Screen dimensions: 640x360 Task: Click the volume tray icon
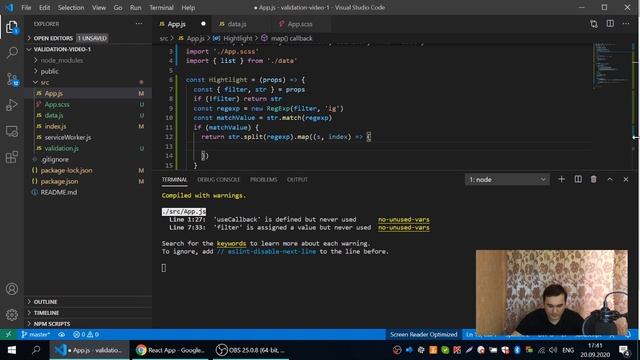[x=553, y=350]
